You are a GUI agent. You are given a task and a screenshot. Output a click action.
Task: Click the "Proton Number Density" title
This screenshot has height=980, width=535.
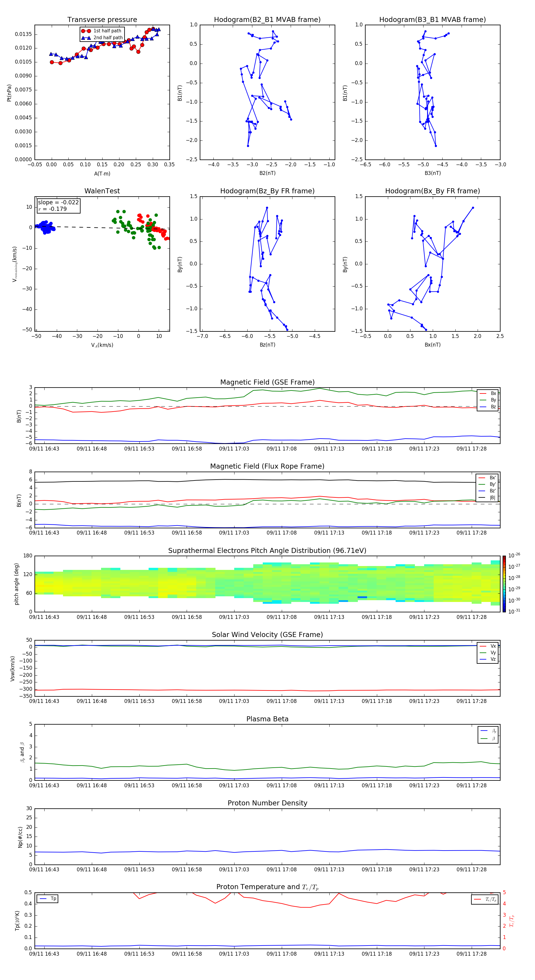point(267,803)
